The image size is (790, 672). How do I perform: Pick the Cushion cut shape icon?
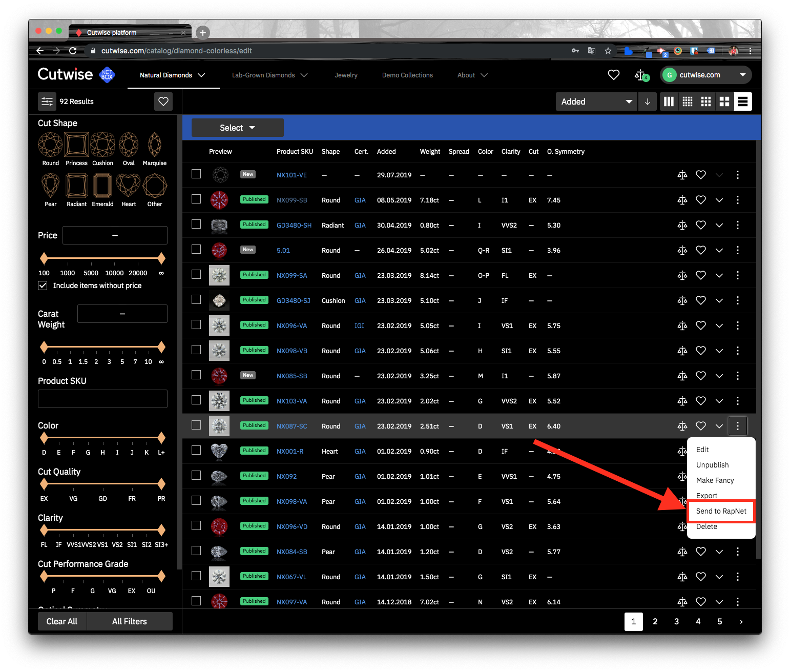pyautogui.click(x=102, y=145)
